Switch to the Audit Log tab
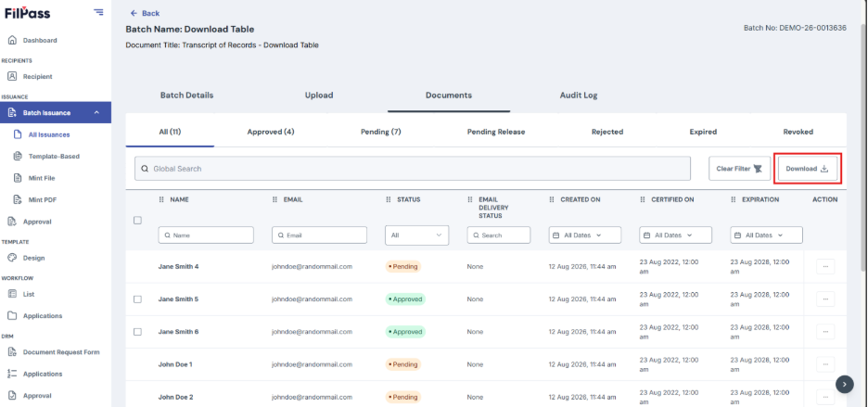The image size is (868, 407). (579, 95)
